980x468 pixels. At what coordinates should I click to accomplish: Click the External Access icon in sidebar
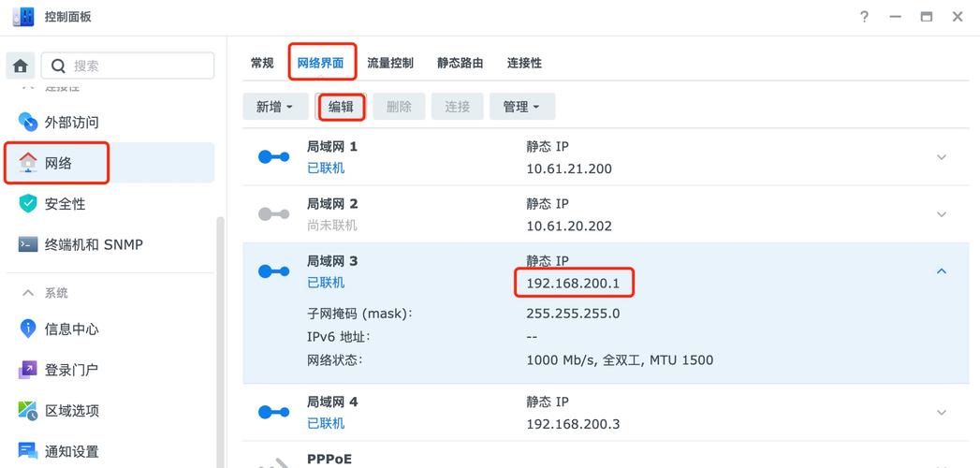28,122
